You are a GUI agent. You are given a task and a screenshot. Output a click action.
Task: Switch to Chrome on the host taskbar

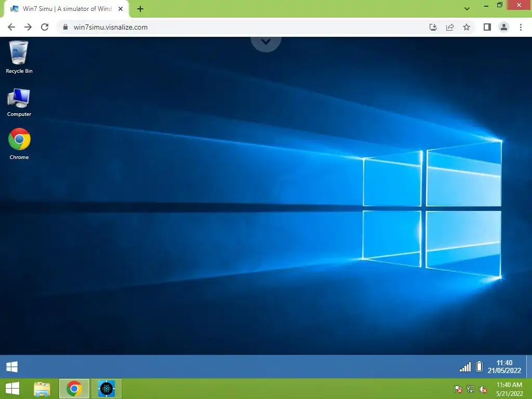click(74, 389)
